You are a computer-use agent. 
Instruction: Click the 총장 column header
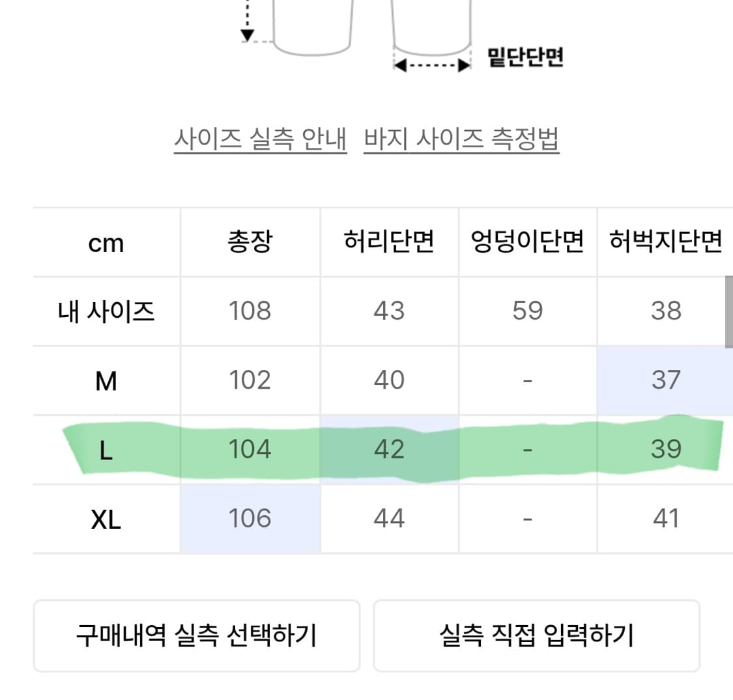(x=250, y=242)
